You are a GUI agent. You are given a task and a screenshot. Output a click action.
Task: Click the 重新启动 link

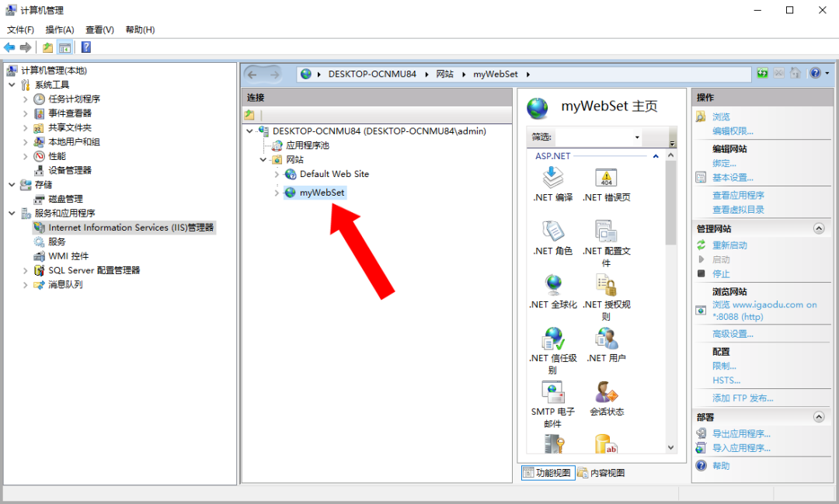pos(729,245)
